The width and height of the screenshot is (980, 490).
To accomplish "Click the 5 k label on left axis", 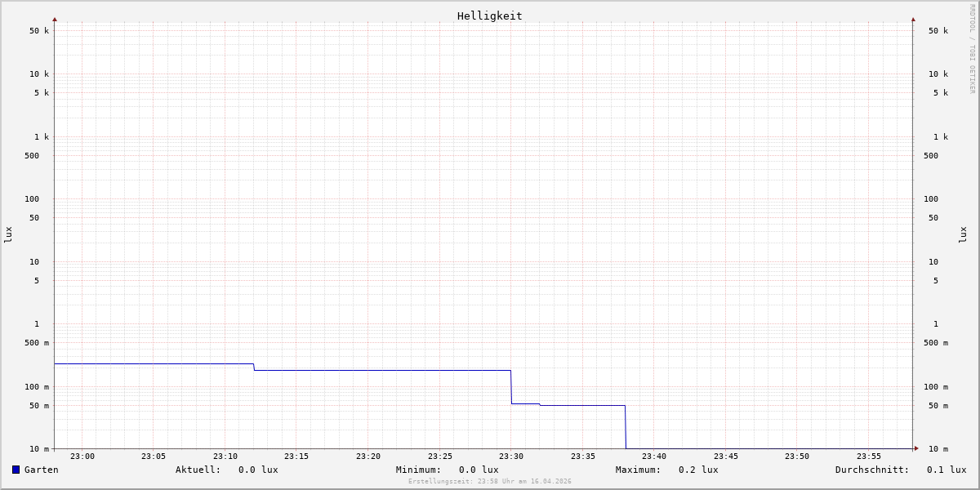I will click(42, 93).
